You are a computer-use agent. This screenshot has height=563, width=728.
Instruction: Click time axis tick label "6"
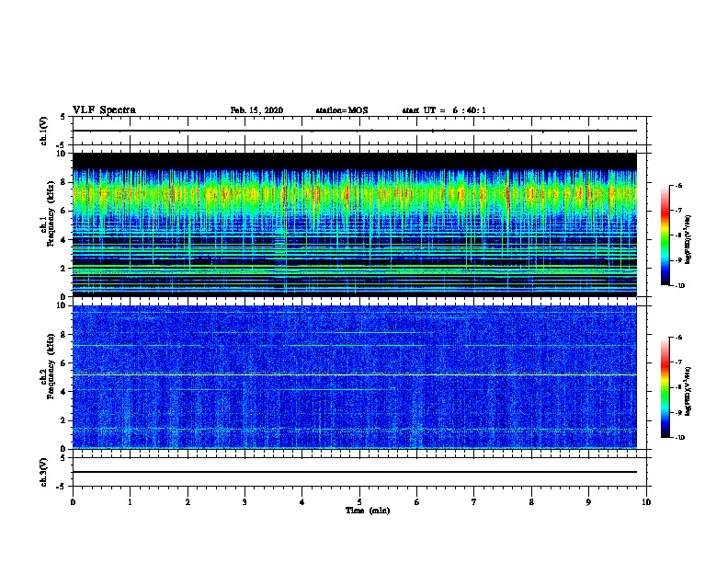pyautogui.click(x=417, y=502)
